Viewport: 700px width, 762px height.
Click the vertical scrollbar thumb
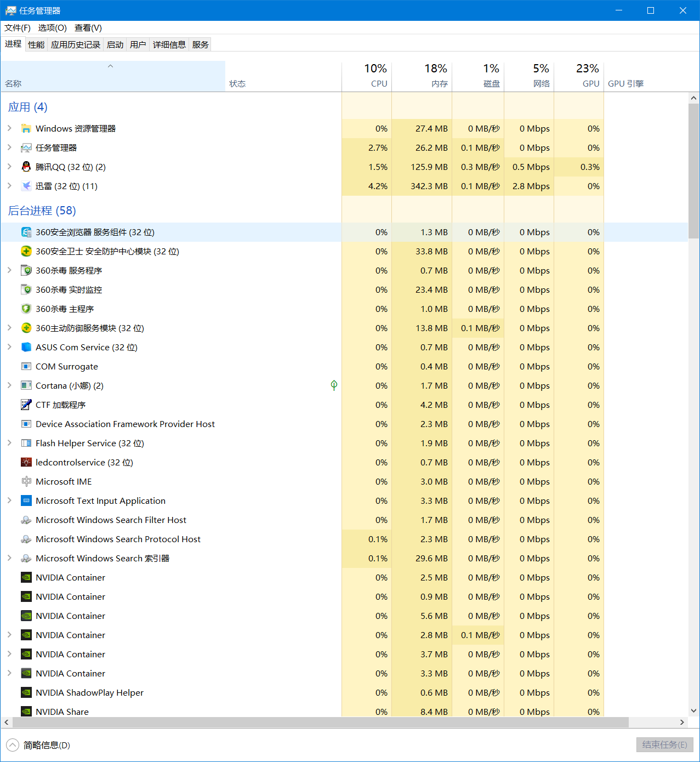694,171
